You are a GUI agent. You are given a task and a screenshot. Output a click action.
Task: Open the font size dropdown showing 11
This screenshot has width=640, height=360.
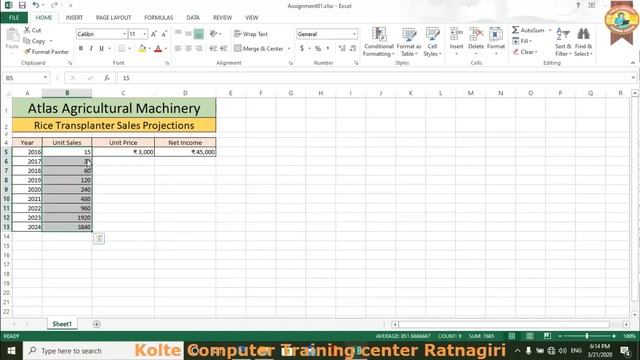(144, 34)
